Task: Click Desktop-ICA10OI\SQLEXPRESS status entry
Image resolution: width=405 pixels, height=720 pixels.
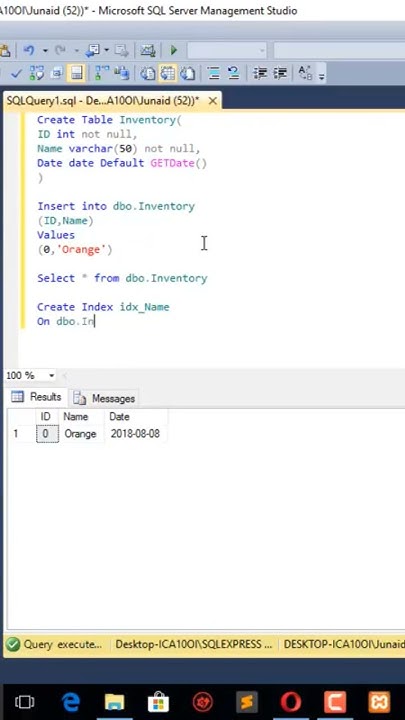Action: point(193,645)
